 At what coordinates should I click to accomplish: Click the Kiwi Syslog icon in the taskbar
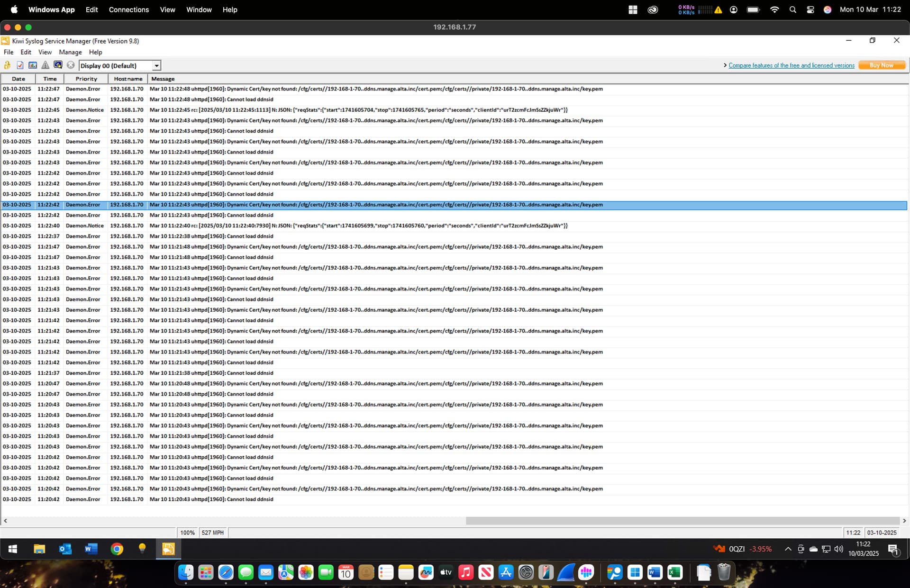coord(168,549)
